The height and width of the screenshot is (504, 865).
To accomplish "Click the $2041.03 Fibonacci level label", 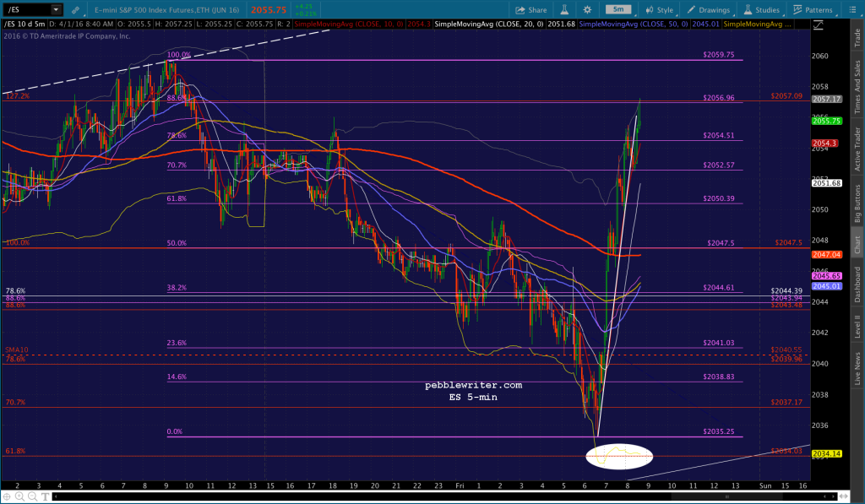I will point(718,343).
